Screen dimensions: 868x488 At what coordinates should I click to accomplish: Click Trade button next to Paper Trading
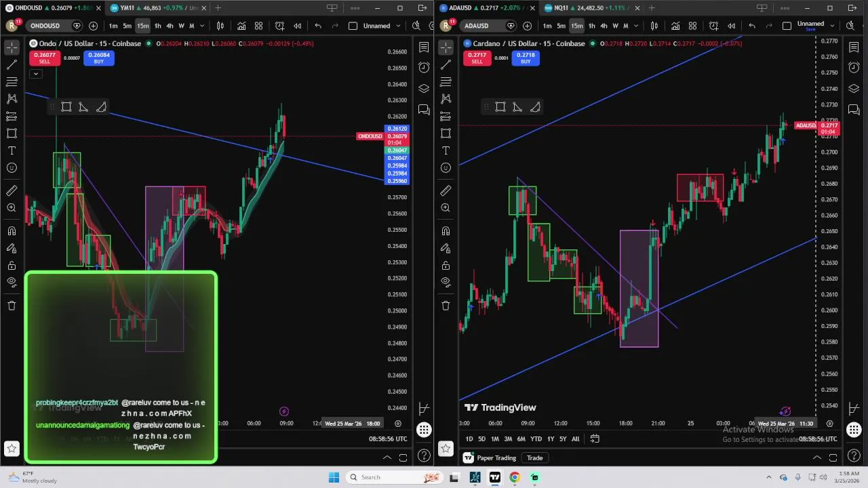coord(534,458)
